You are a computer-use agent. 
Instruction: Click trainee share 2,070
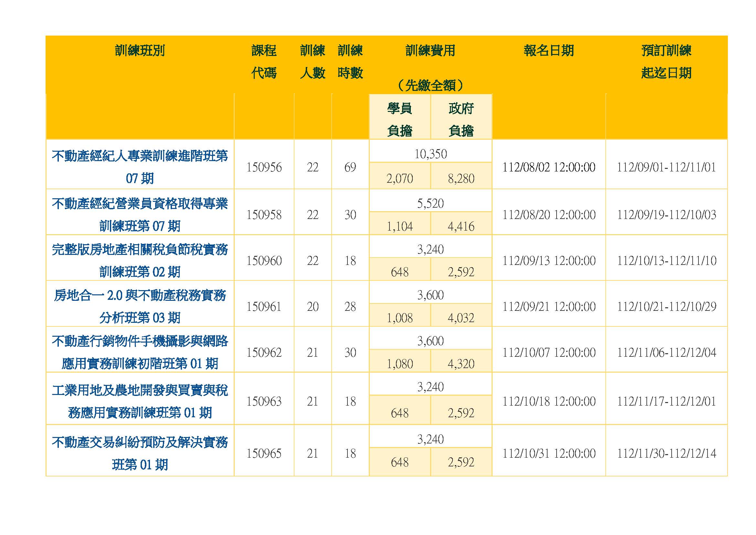(x=400, y=179)
